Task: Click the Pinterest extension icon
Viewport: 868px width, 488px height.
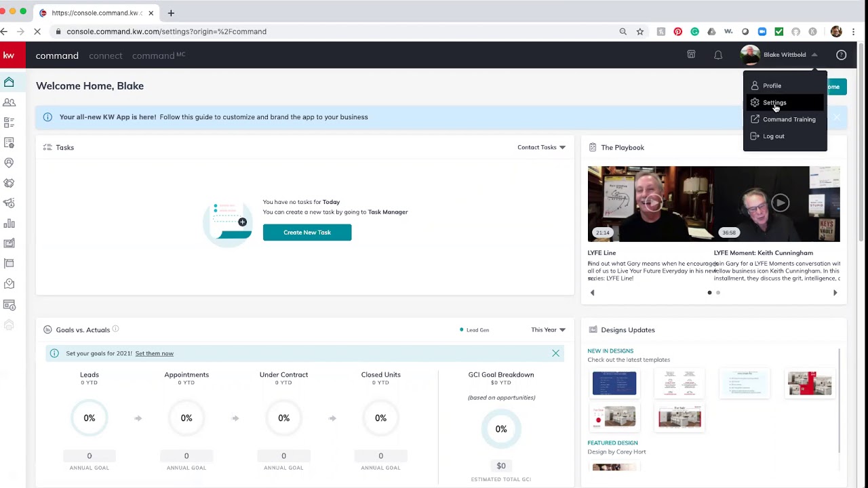Action: click(677, 32)
